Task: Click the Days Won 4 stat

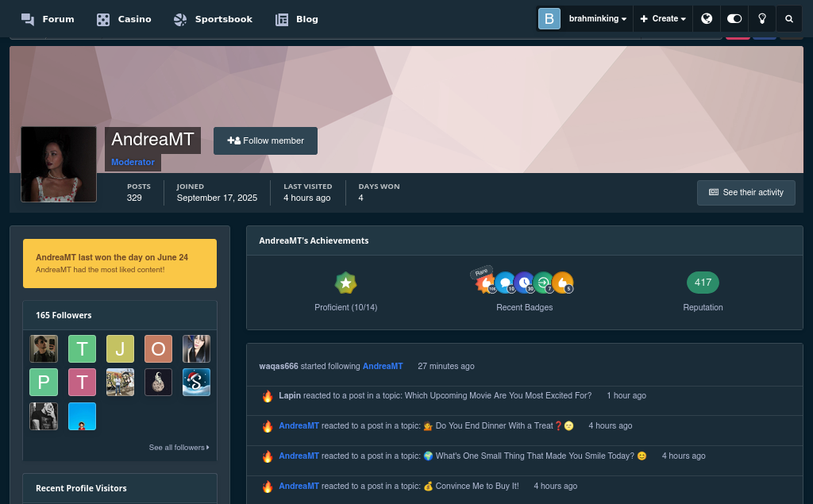Action: point(379,192)
